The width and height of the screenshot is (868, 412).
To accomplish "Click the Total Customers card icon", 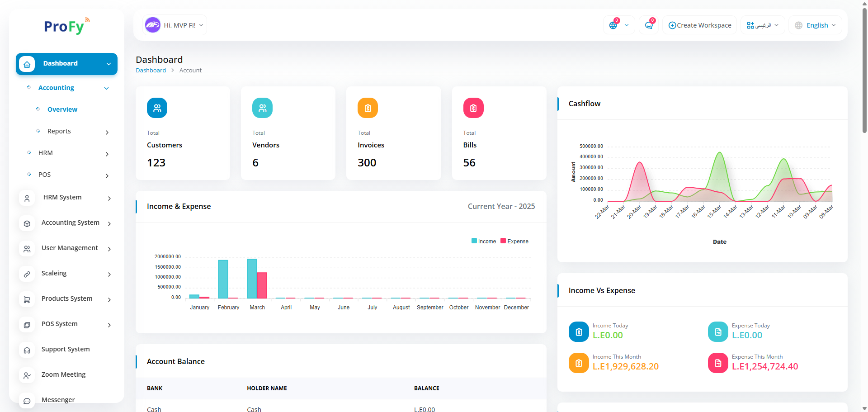I will [x=157, y=108].
